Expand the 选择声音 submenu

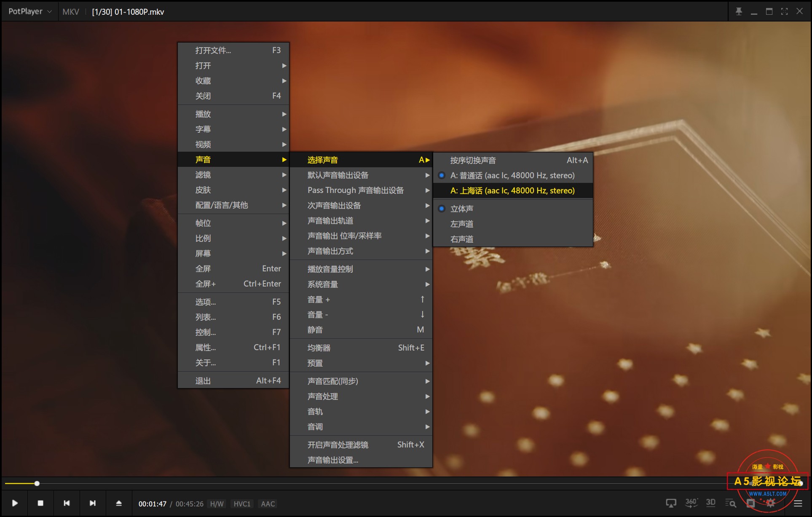pos(361,160)
